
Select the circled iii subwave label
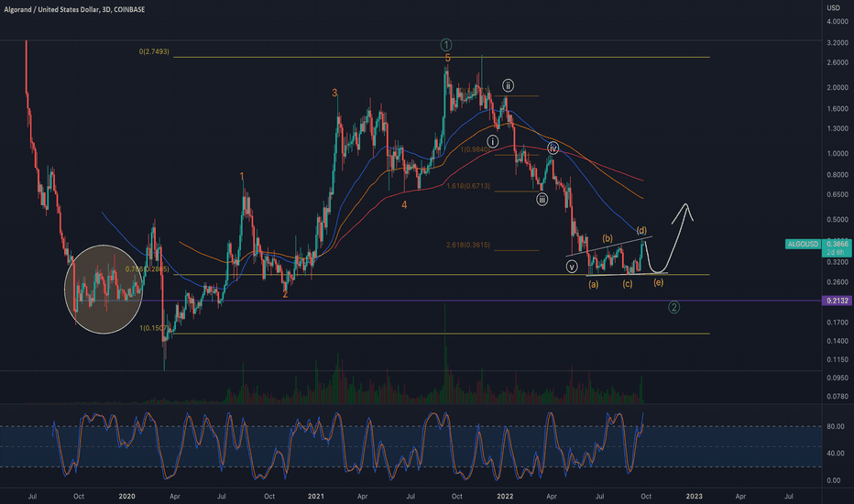click(542, 200)
